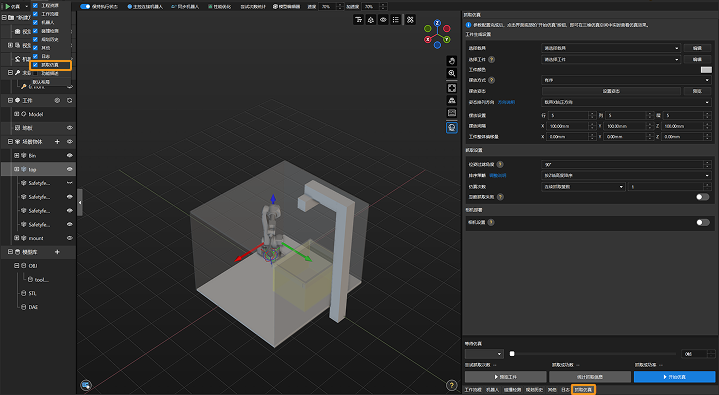Image resolution: width=719 pixels, height=395 pixels.
Task: Click the image snapshot icon in viewport sidebar
Action: (452, 113)
